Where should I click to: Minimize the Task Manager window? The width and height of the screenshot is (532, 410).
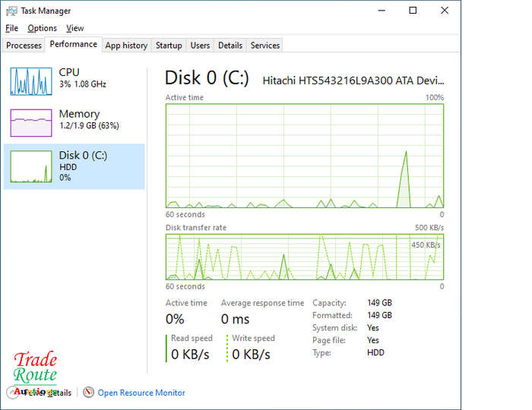(382, 11)
